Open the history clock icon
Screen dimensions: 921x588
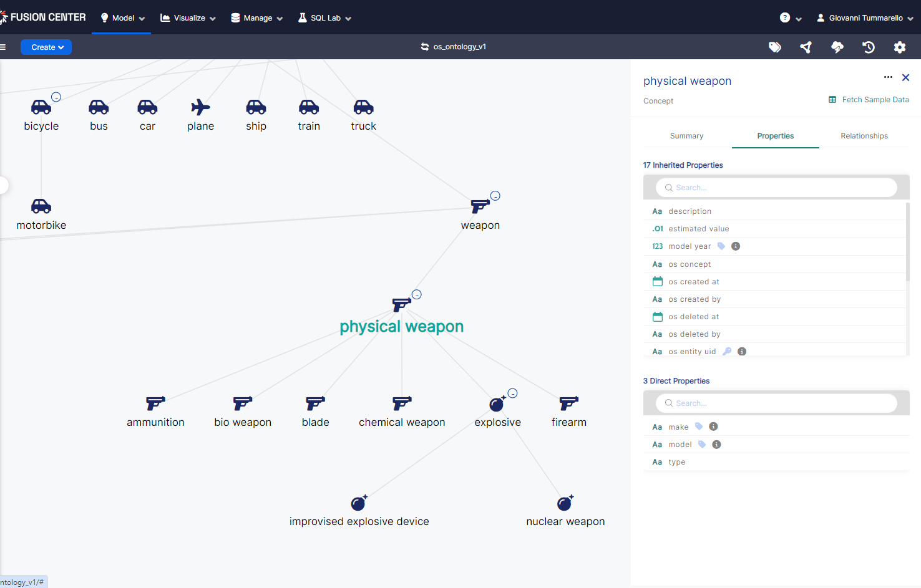868,47
